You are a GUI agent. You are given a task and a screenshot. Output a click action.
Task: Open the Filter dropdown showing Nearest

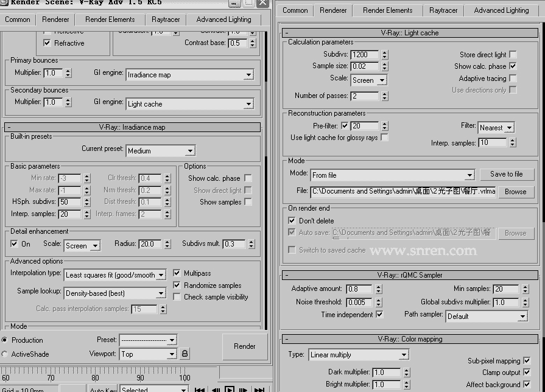click(x=496, y=128)
